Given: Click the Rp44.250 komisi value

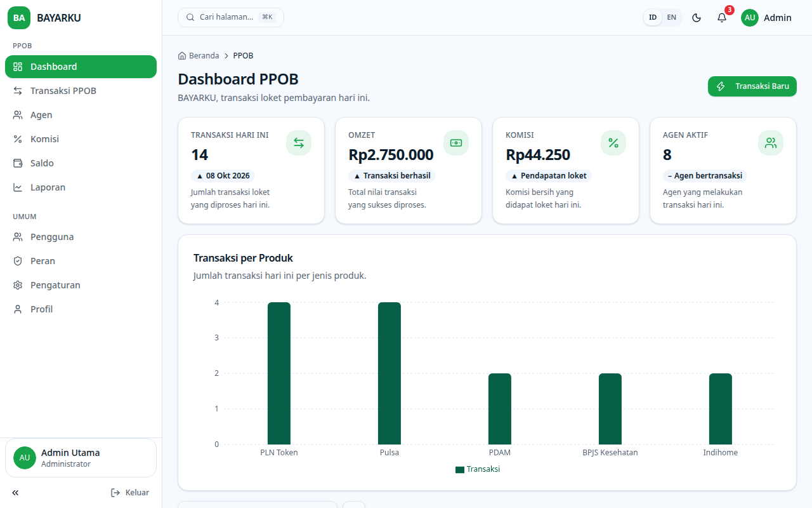Looking at the screenshot, I should coord(538,155).
